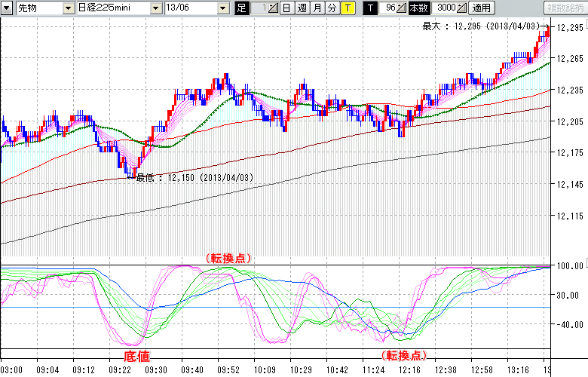
Task: Click the 足 interval number field
Action: [x=258, y=8]
